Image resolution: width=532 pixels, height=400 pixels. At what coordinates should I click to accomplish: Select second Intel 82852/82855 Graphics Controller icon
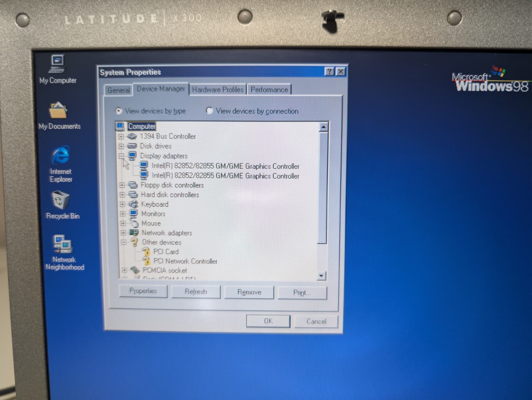pos(144,175)
